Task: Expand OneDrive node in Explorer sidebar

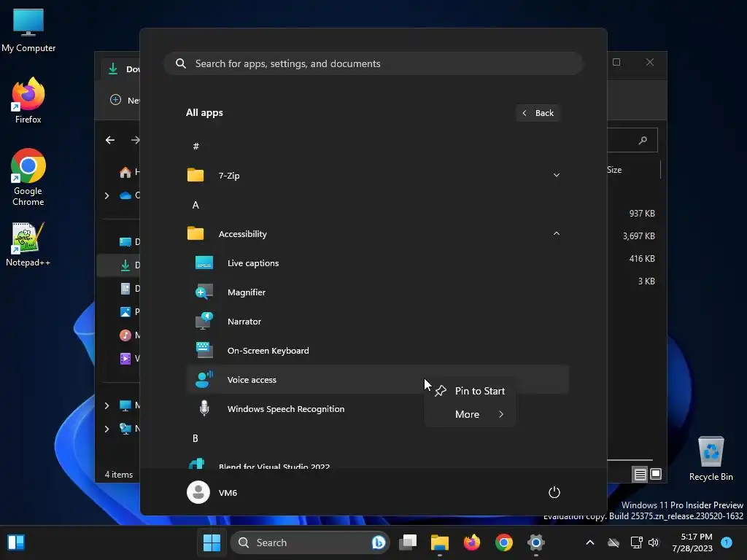Action: click(107, 195)
